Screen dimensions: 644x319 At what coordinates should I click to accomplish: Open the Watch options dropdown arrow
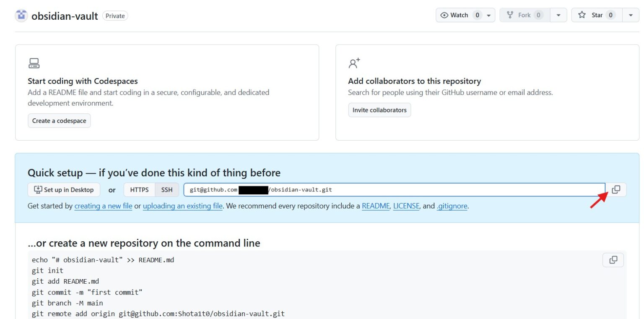click(489, 15)
